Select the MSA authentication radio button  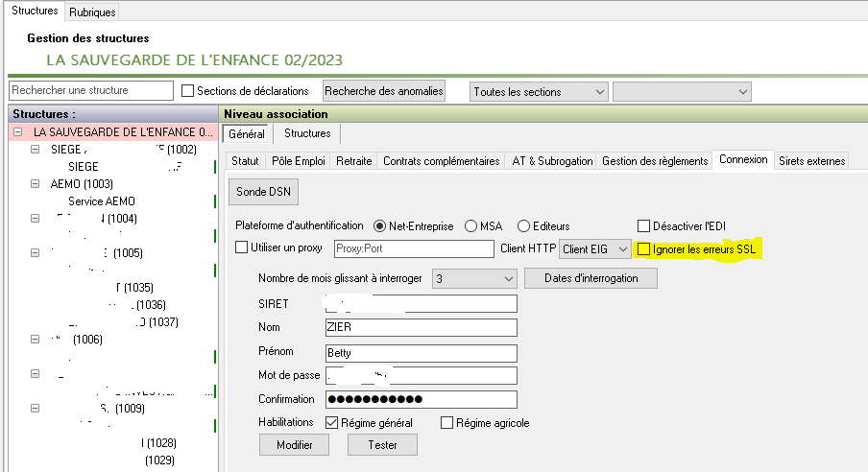click(471, 226)
